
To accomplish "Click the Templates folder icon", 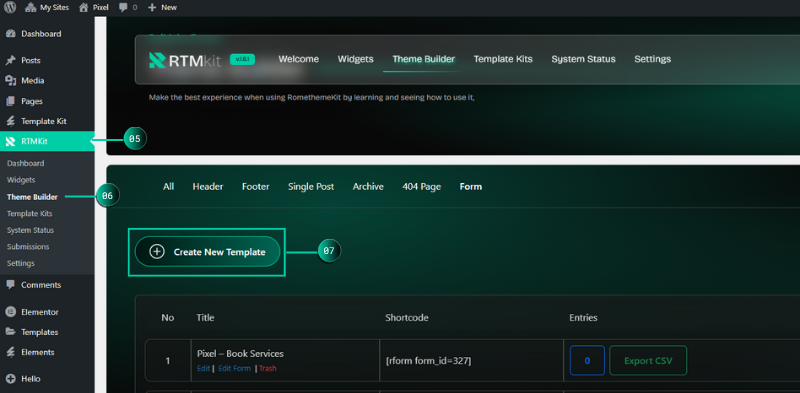I will click(10, 332).
